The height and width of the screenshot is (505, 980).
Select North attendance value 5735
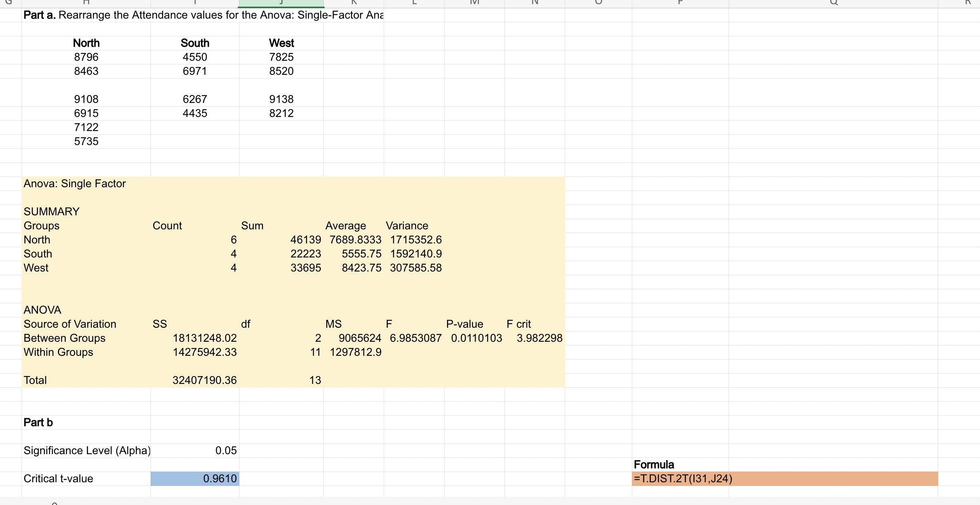pyautogui.click(x=86, y=141)
